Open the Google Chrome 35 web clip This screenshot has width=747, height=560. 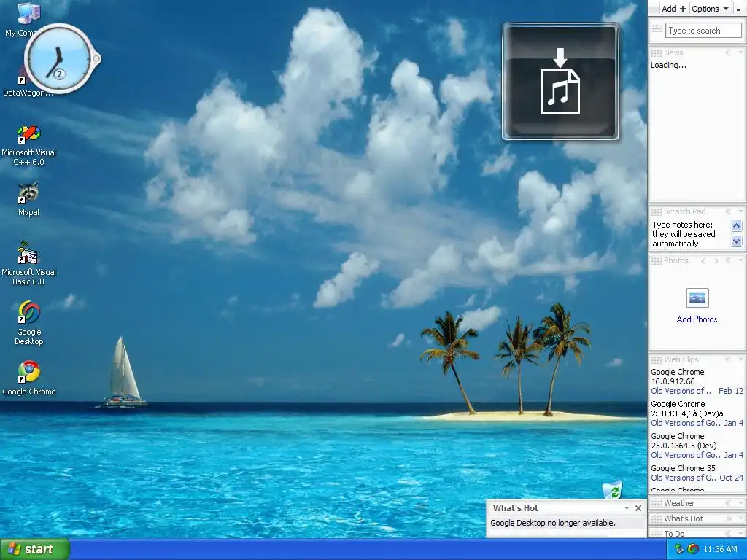click(683, 468)
